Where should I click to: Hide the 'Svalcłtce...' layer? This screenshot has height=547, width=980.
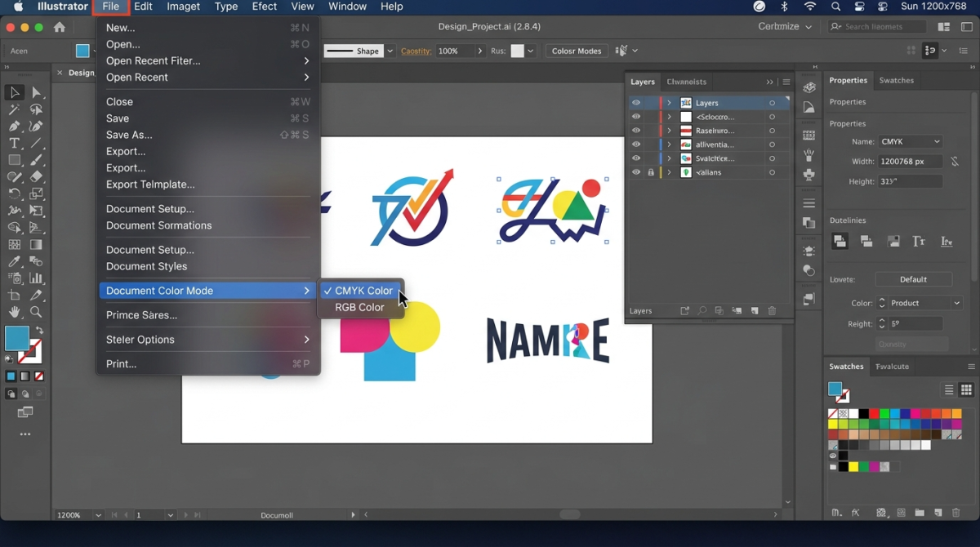pos(636,158)
